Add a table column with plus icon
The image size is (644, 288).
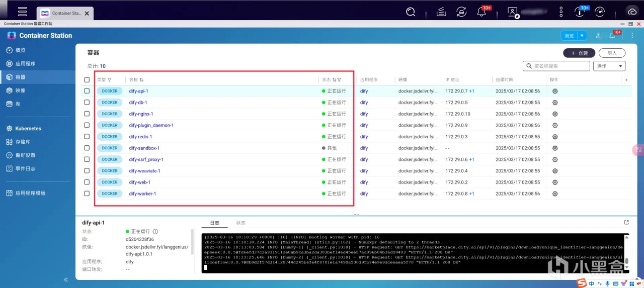[x=626, y=80]
